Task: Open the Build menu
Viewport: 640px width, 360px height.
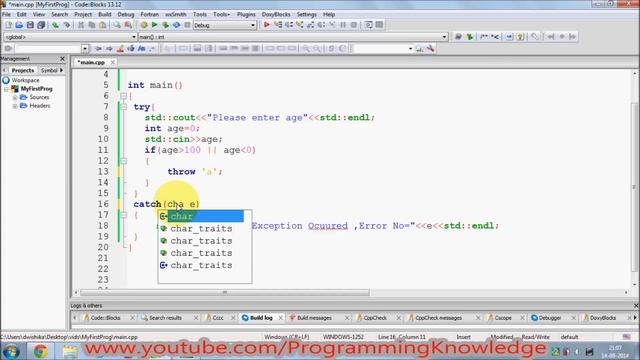Action: coord(104,14)
